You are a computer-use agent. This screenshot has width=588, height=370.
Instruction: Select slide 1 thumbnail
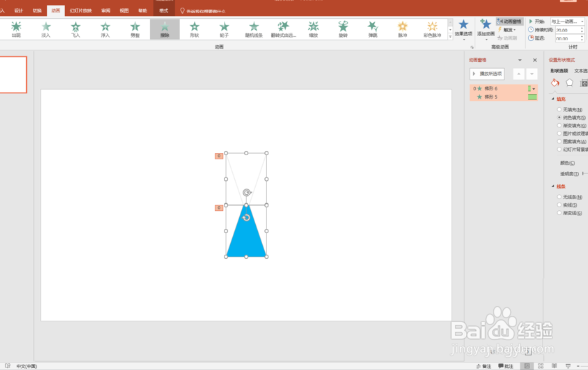pos(13,75)
